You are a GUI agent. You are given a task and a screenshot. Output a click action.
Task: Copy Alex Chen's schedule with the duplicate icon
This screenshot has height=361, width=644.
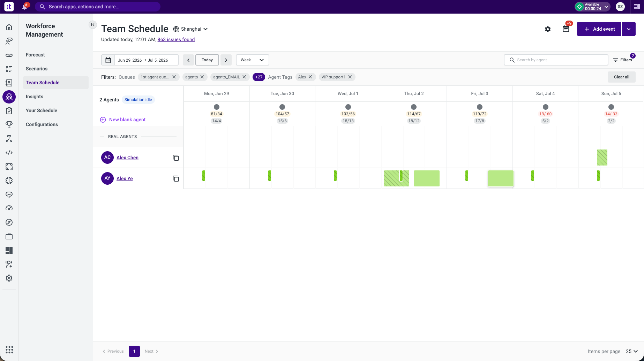tap(176, 158)
